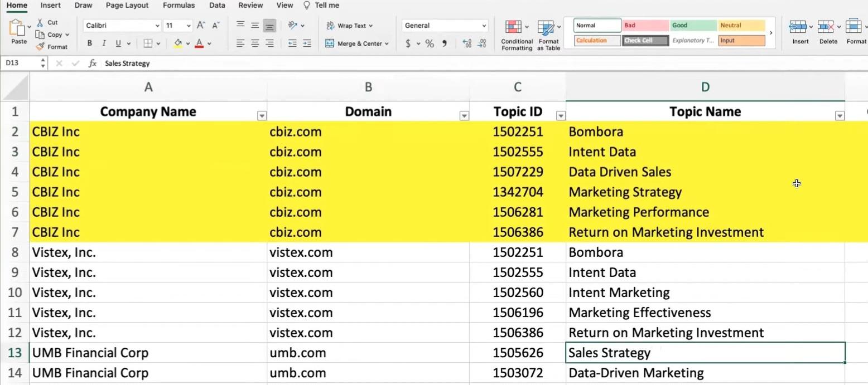Image resolution: width=868 pixels, height=385 pixels.
Task: Click the text Orientation icon
Action: (293, 26)
